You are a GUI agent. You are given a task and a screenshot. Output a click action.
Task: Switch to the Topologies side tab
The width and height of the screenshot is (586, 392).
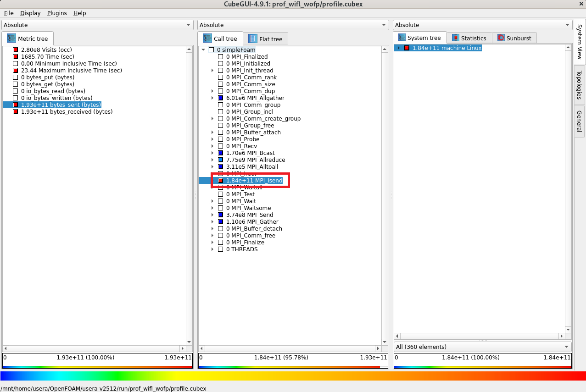579,85
